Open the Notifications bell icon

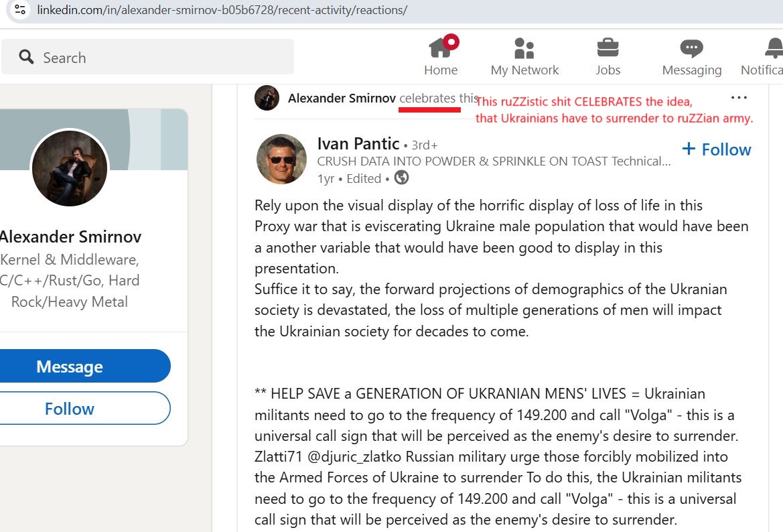[x=774, y=48]
